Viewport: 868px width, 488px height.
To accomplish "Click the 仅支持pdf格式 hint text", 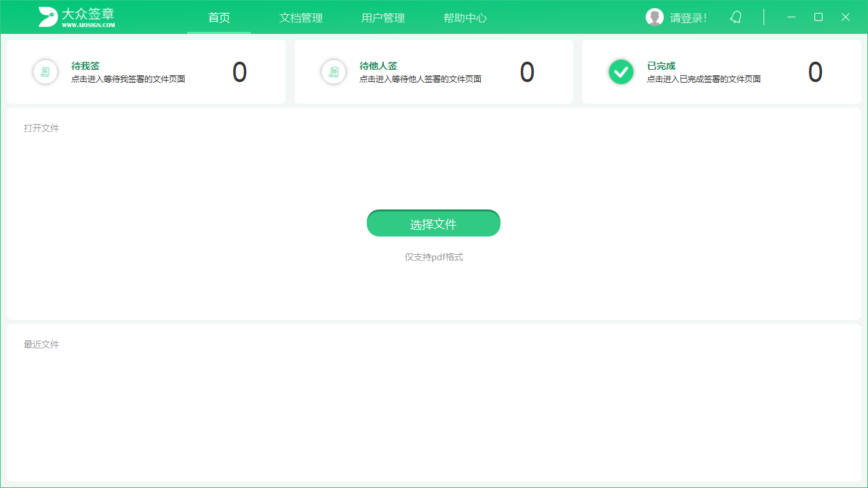I will tap(434, 258).
